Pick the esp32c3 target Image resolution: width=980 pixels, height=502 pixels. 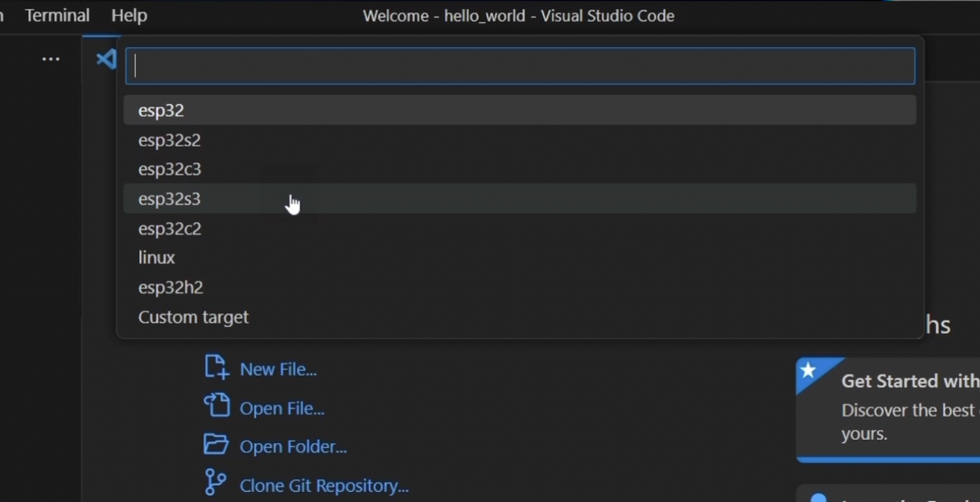[169, 169]
